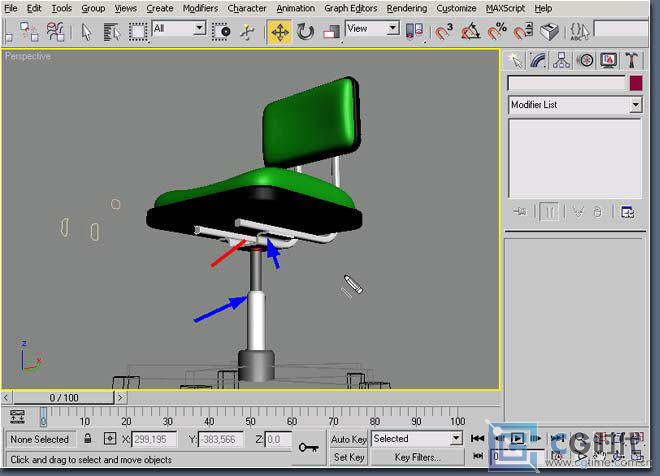Viewport: 660px width, 476px height.
Task: Open the MAXScript menu
Action: click(x=505, y=8)
